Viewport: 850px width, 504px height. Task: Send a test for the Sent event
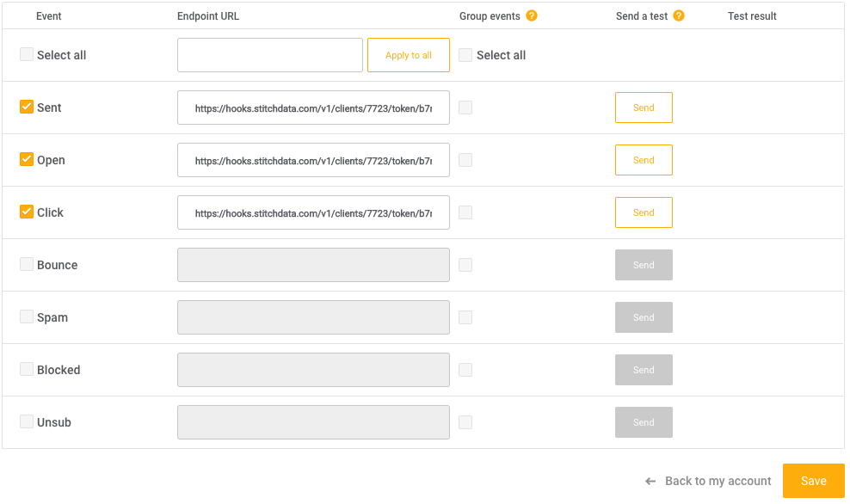pyautogui.click(x=644, y=107)
